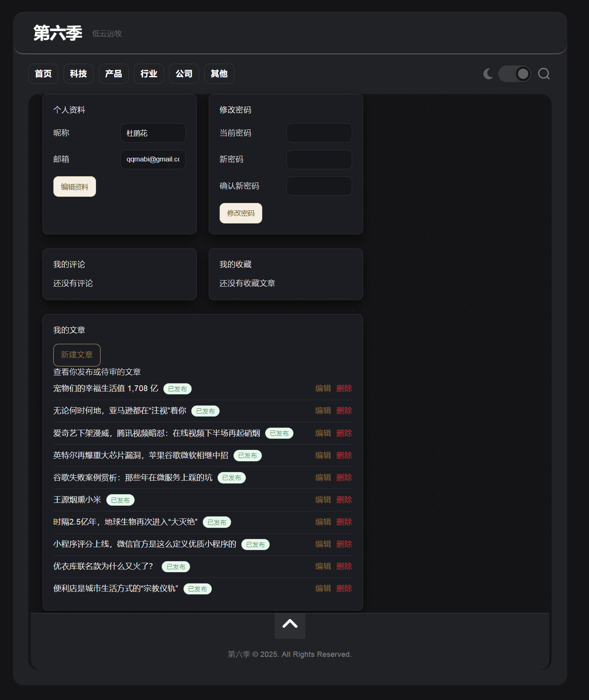The height and width of the screenshot is (700, 589).
Task: Click the 第六季 site title
Action: (x=58, y=33)
